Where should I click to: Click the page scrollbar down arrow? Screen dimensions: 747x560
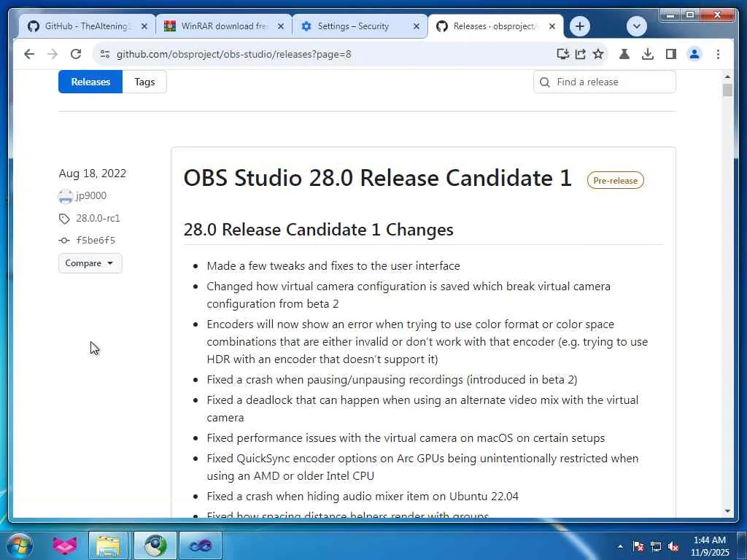pyautogui.click(x=727, y=511)
